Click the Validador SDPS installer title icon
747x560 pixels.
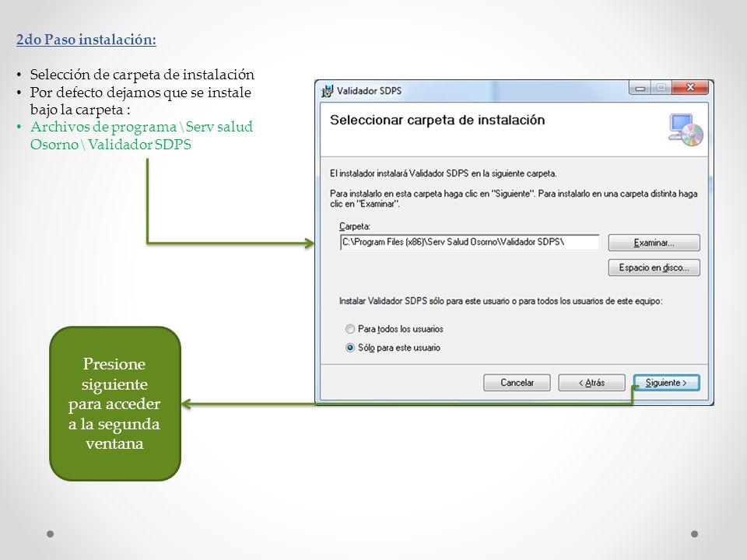click(328, 91)
